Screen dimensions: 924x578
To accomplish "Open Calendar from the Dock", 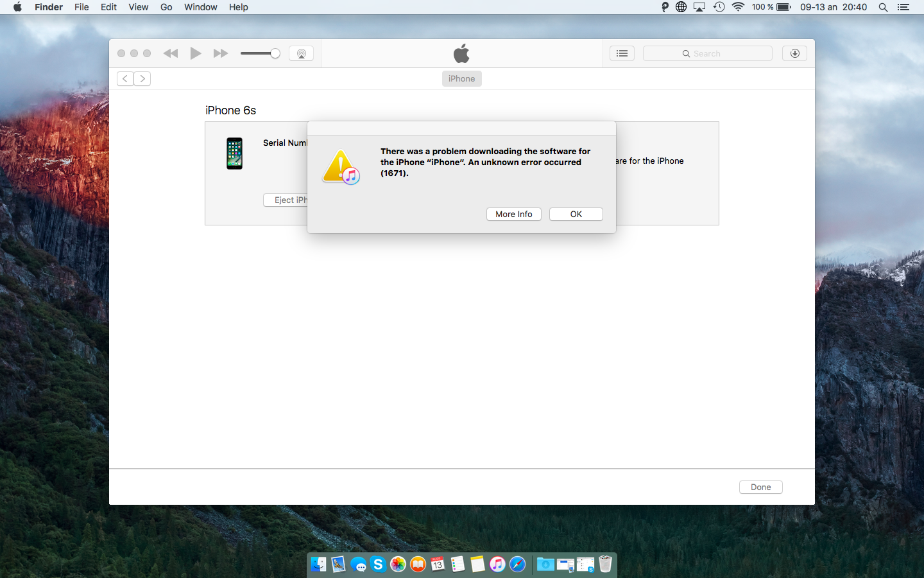I will (438, 564).
